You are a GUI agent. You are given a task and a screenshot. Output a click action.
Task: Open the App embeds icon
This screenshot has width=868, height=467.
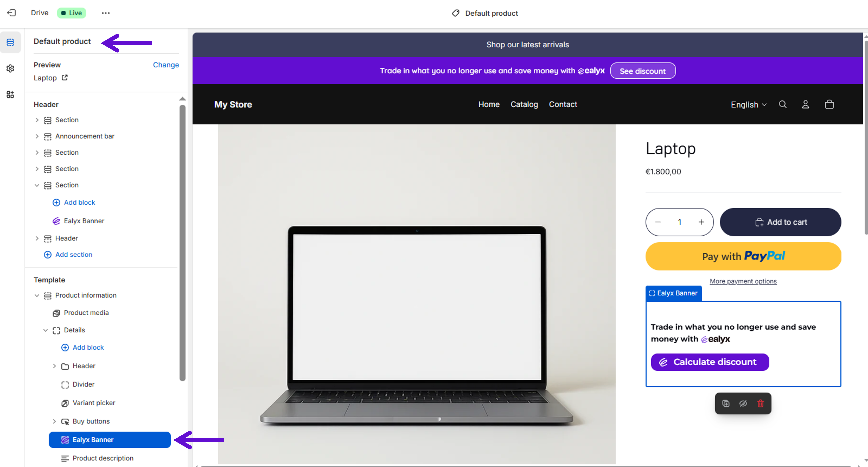(10, 94)
